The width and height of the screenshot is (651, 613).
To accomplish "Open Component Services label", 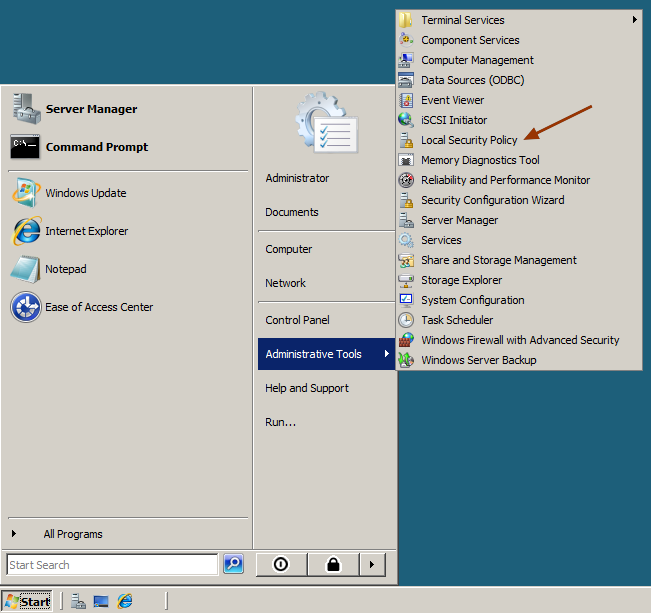I will (x=470, y=40).
